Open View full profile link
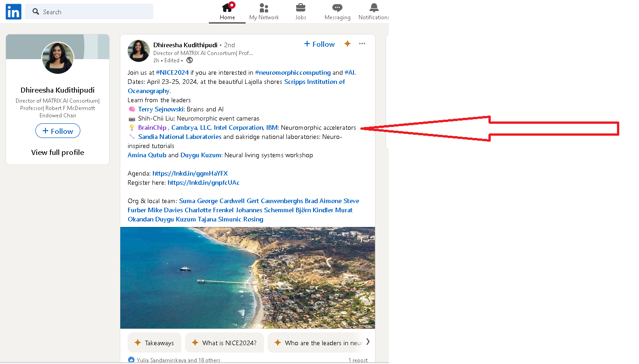The width and height of the screenshot is (639, 364). point(58,152)
